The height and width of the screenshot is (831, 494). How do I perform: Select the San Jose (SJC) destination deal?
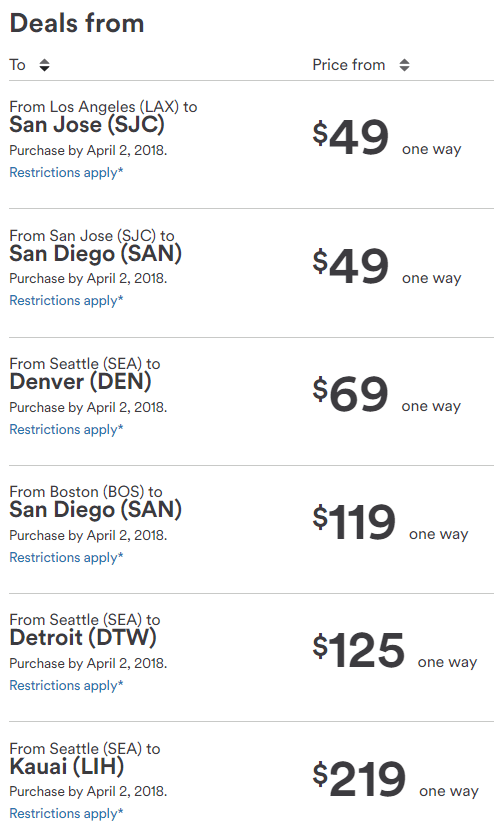point(87,125)
